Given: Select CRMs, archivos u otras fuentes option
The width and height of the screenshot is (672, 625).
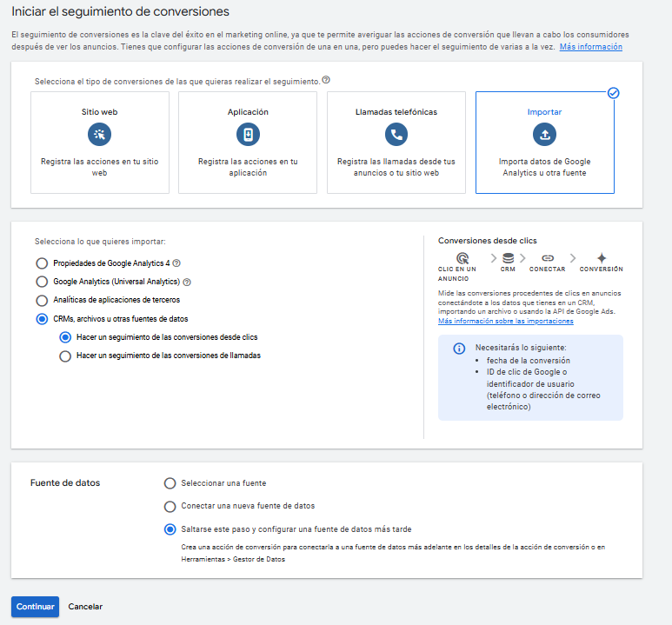Looking at the screenshot, I should pos(42,319).
